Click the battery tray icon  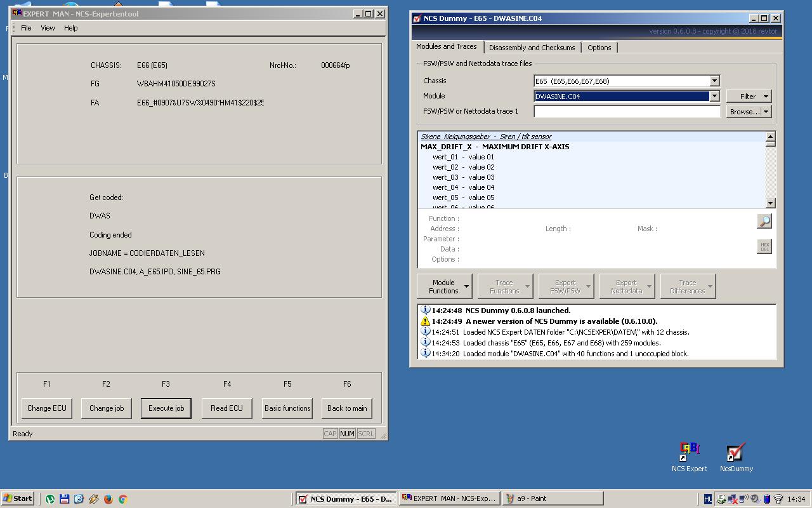pos(767,499)
